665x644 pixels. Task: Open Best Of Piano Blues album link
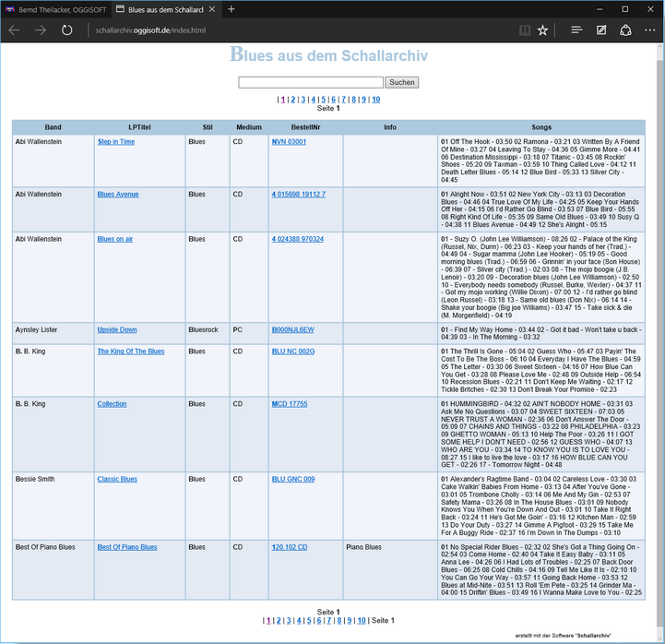pyautogui.click(x=127, y=547)
